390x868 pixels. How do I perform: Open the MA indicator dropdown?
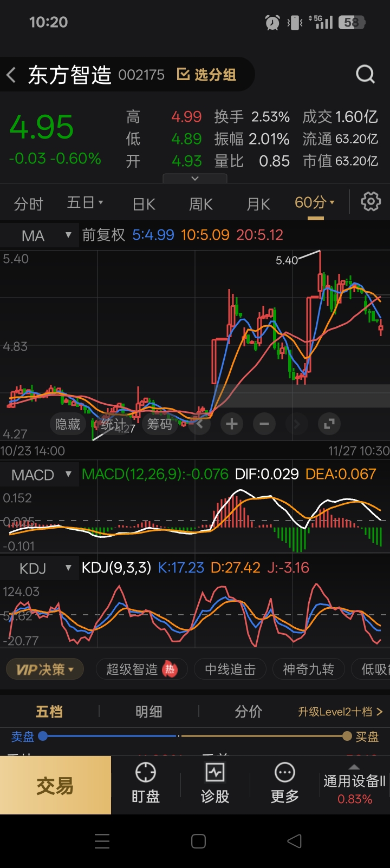click(x=40, y=235)
